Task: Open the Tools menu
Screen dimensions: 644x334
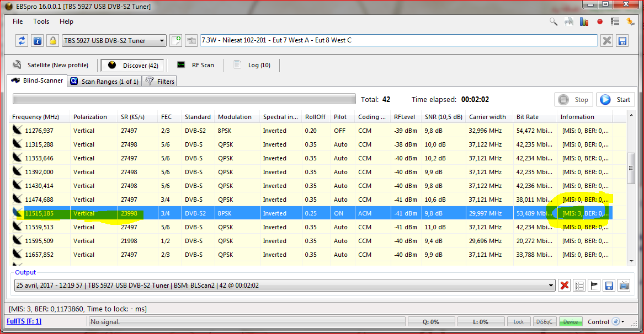Action: [x=41, y=21]
